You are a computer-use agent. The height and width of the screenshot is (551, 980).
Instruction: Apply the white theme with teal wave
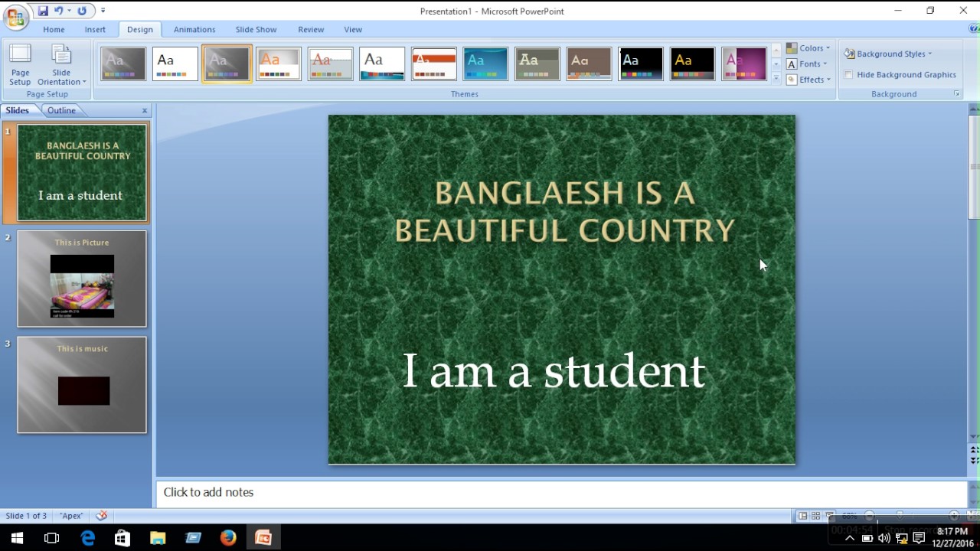382,64
